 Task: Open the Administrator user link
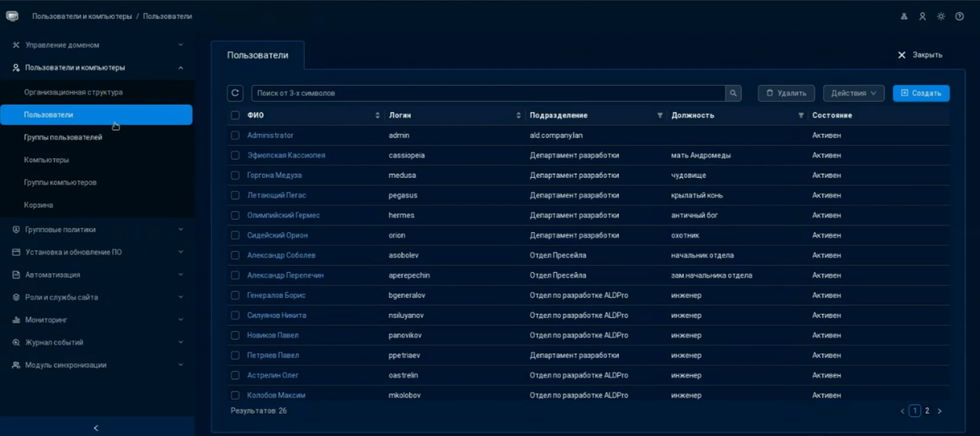(x=270, y=135)
